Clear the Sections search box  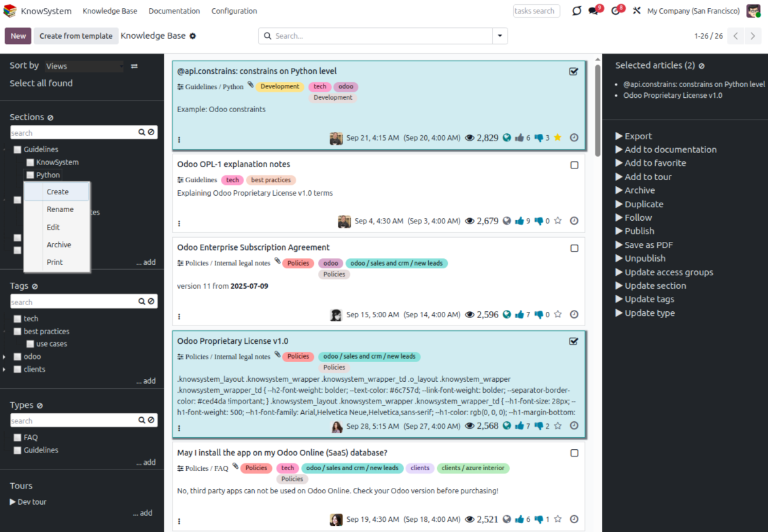click(152, 132)
